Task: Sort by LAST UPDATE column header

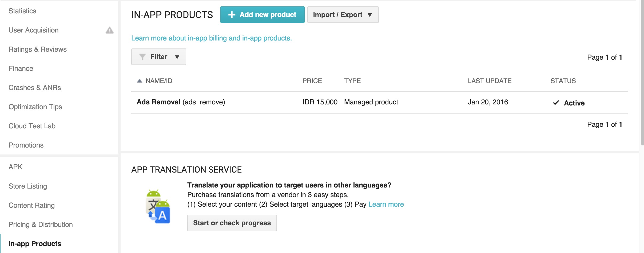Action: (x=490, y=81)
